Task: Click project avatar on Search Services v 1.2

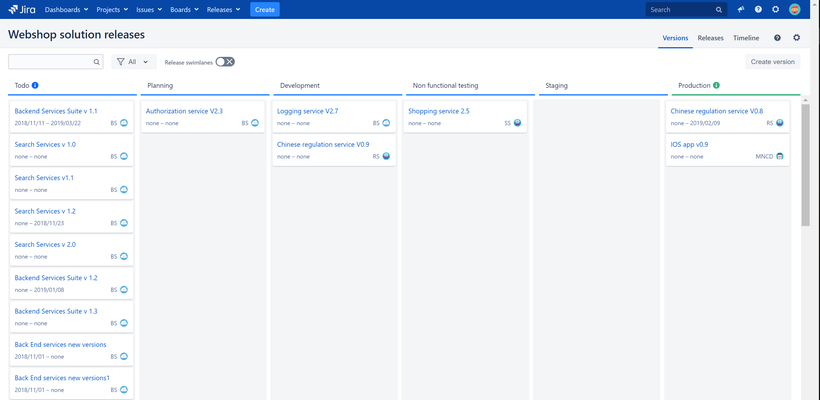Action: coord(124,223)
